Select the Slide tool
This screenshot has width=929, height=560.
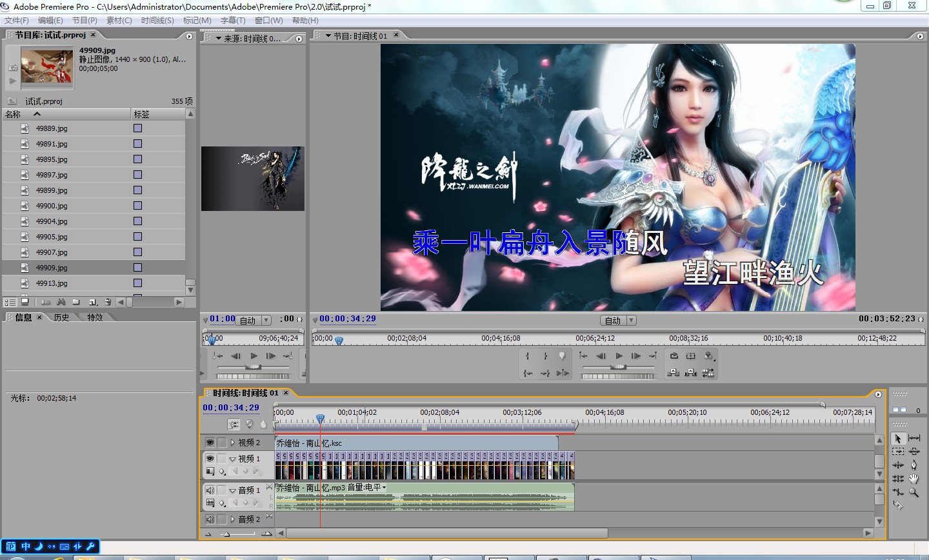coord(914,451)
